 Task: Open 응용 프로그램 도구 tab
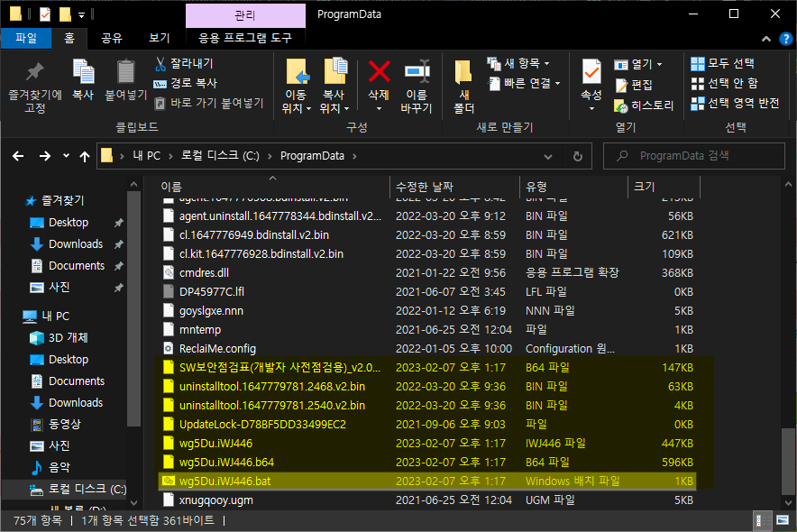pyautogui.click(x=245, y=38)
